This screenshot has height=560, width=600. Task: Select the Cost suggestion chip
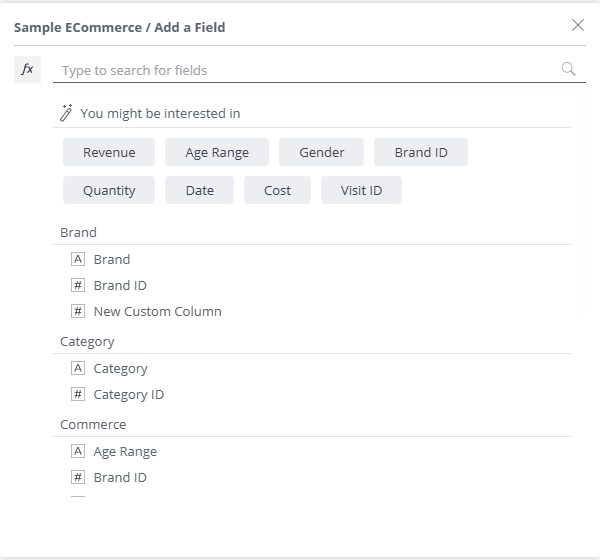(x=277, y=190)
